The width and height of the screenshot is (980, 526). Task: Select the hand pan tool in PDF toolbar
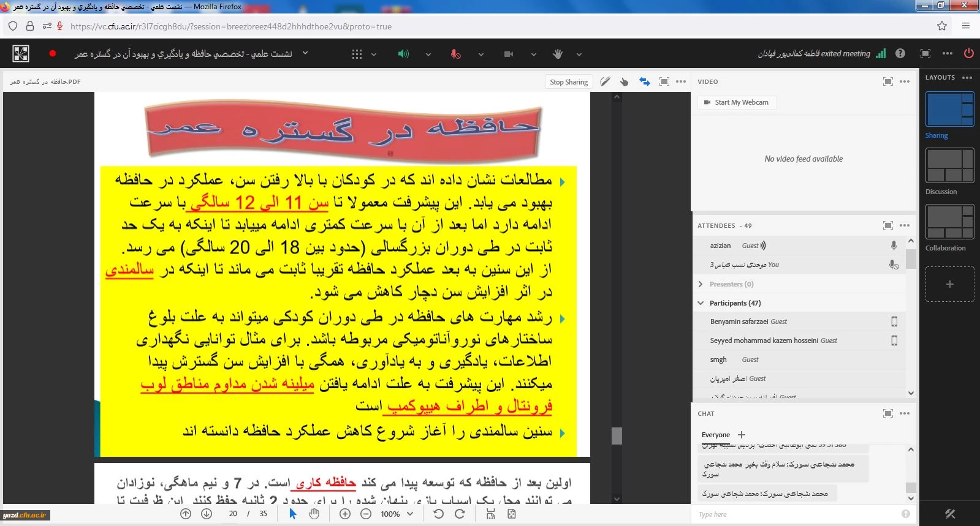tap(314, 514)
